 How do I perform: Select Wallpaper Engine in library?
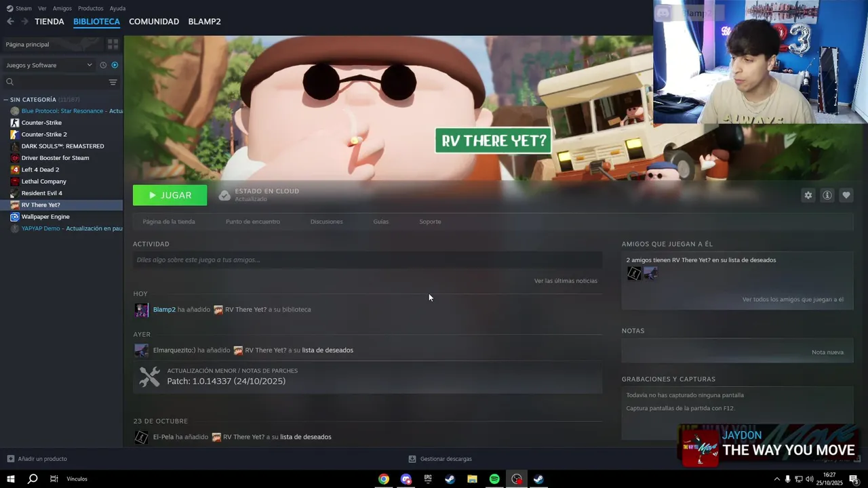tap(45, 217)
